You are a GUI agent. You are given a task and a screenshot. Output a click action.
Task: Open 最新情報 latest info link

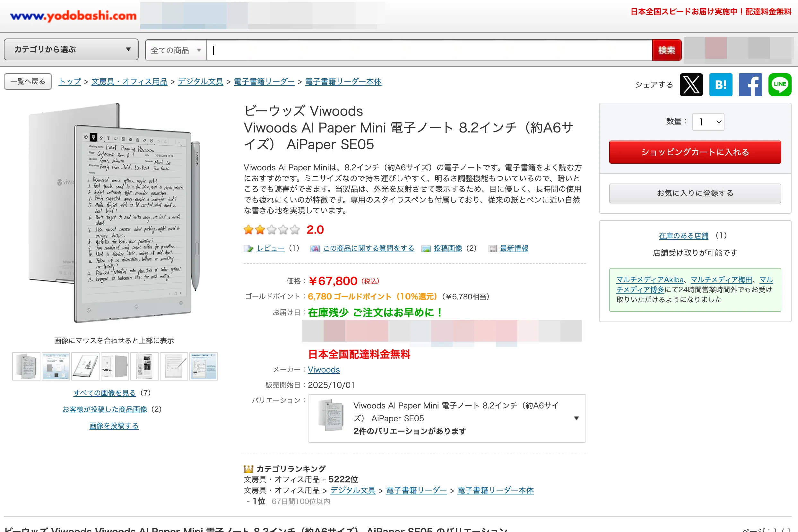pyautogui.click(x=514, y=248)
